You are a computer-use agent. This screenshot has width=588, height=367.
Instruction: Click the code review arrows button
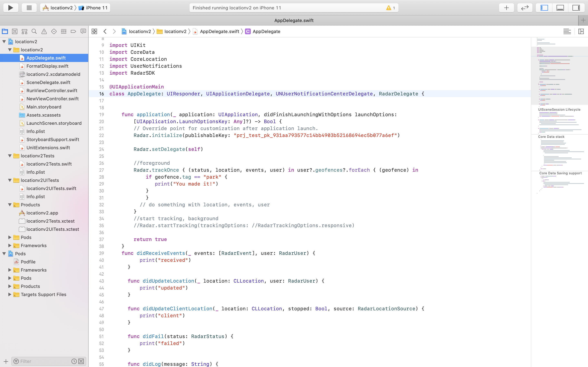525,8
